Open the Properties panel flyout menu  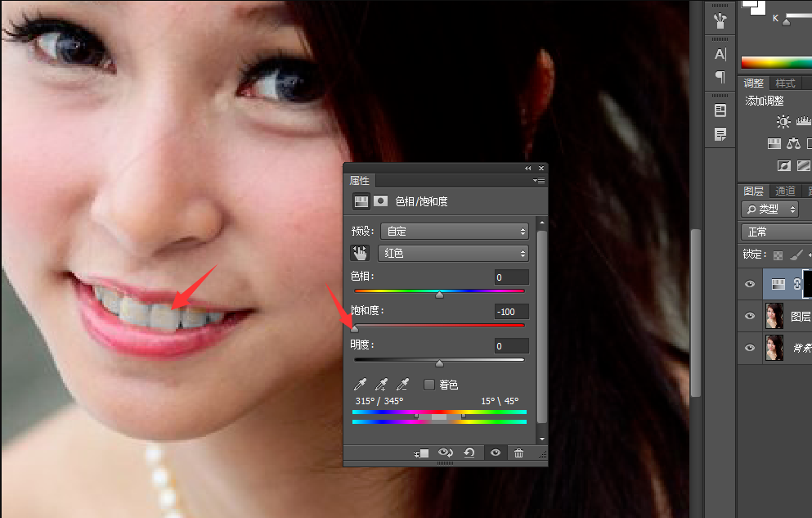(539, 180)
